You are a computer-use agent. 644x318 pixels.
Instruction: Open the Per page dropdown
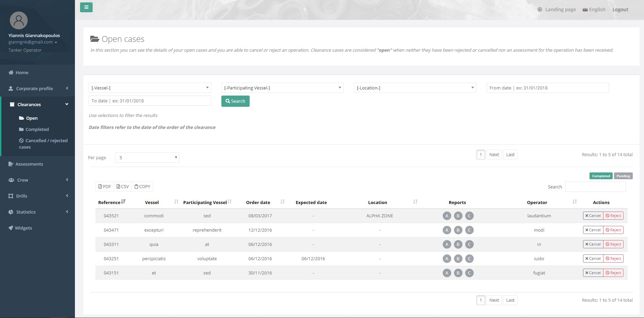(x=147, y=157)
